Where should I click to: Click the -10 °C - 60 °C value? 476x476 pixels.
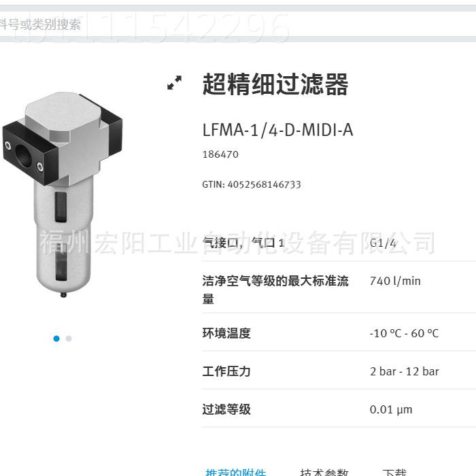click(405, 333)
